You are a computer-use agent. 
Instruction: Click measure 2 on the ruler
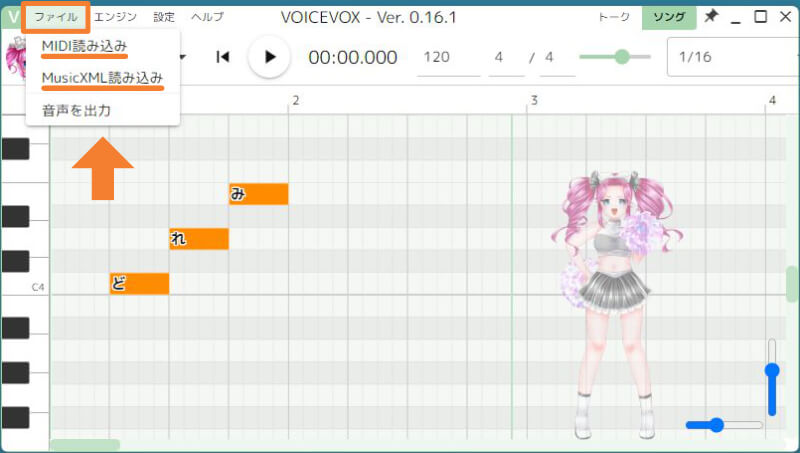[x=295, y=100]
